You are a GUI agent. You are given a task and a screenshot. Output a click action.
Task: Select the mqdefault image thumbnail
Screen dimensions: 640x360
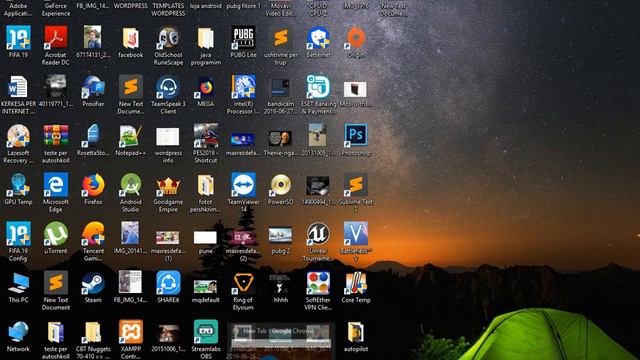click(206, 287)
